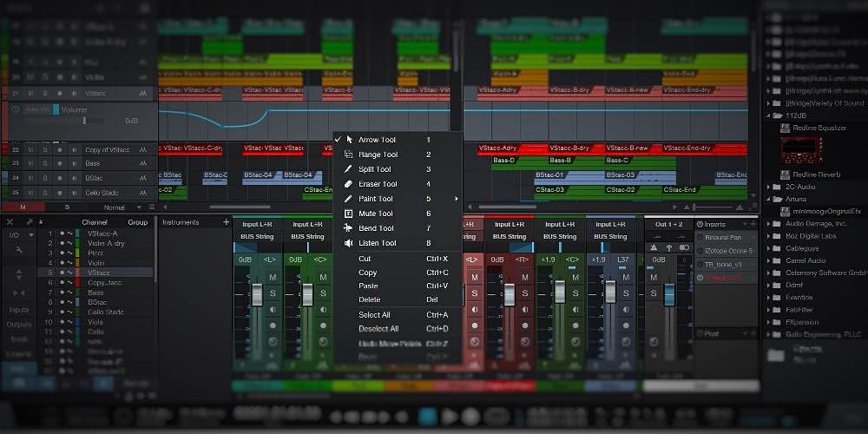868x434 pixels.
Task: Click the metronome icon on Out 1+2 channel
Action: point(653,247)
